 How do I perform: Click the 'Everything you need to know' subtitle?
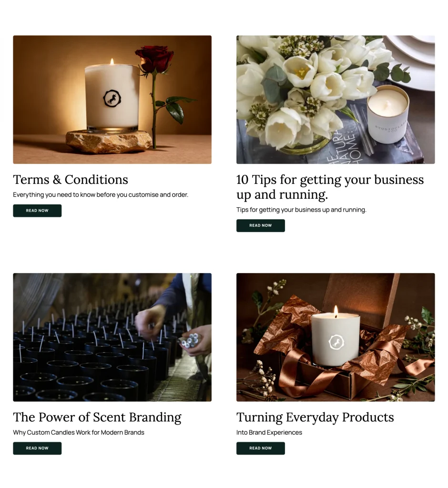coord(101,195)
